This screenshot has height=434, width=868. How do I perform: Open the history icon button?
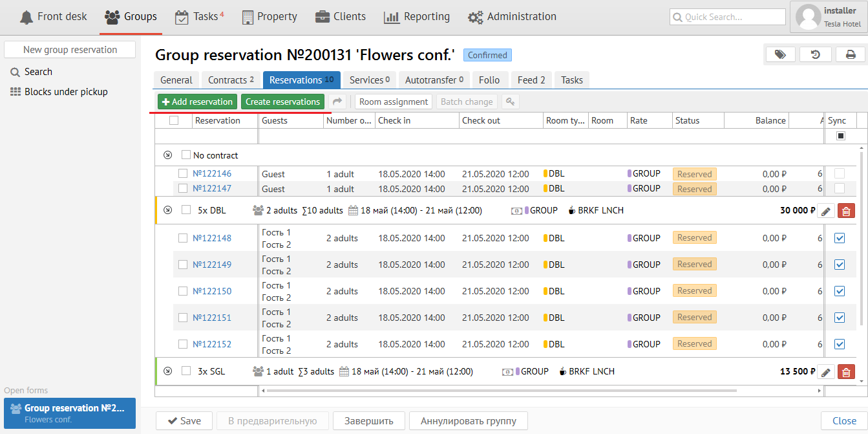(x=816, y=55)
